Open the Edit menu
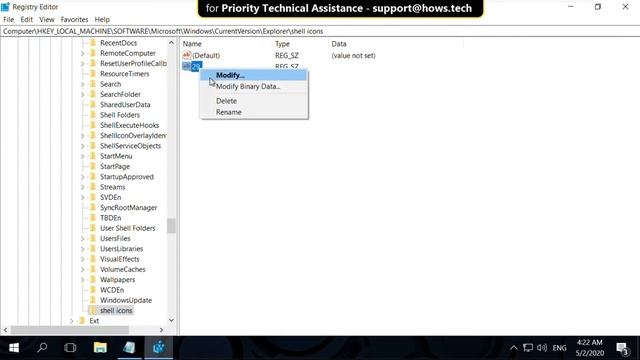This screenshot has height=360, width=640. tap(27, 19)
